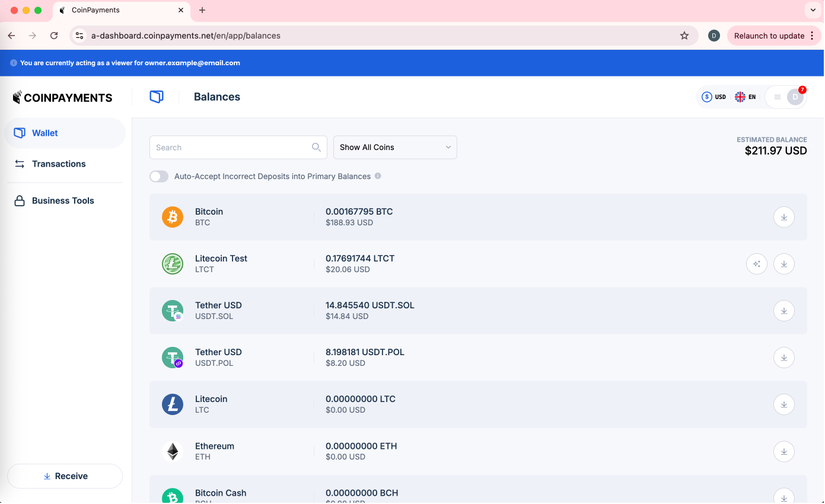Click the Receive button in sidebar
This screenshot has width=825, height=504.
(65, 476)
